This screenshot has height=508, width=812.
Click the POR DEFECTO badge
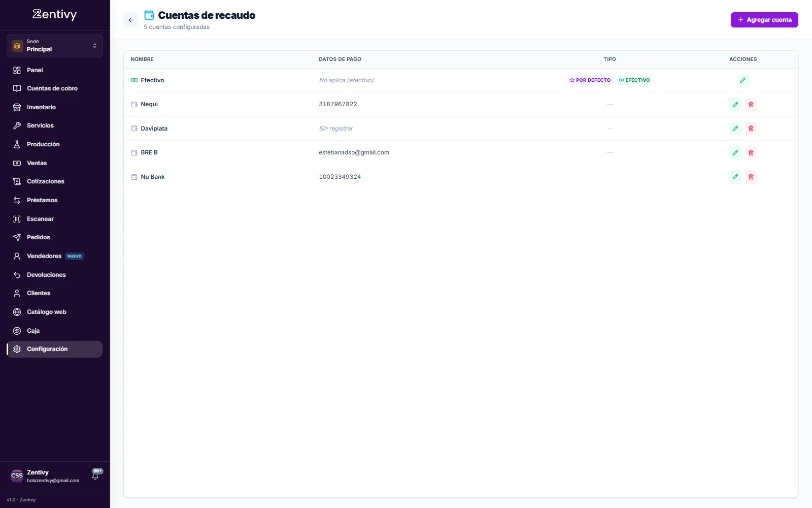click(x=590, y=80)
